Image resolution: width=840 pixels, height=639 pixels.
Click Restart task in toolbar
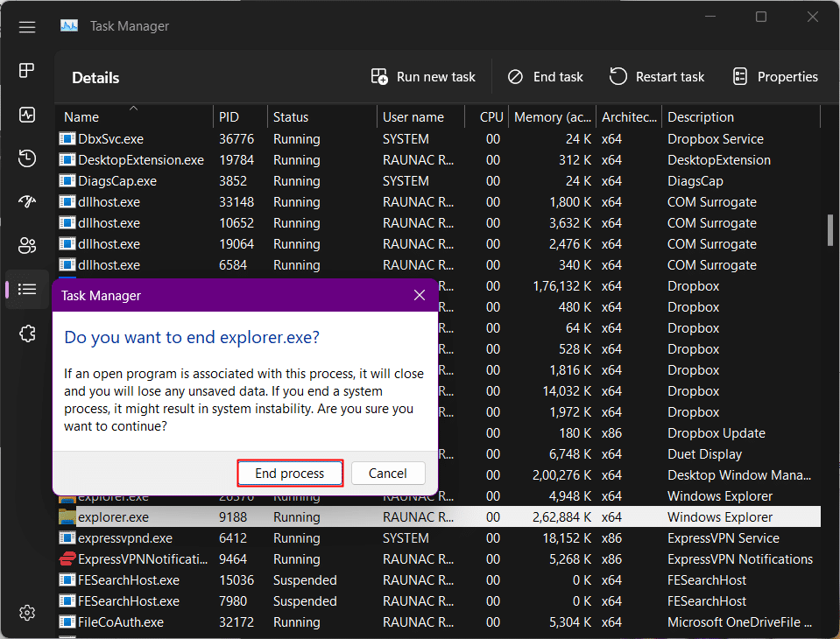[657, 77]
